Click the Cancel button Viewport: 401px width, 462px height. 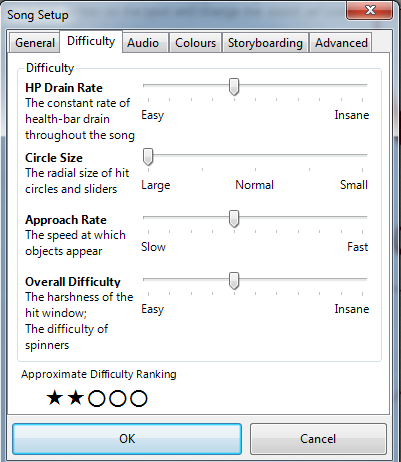click(x=318, y=439)
